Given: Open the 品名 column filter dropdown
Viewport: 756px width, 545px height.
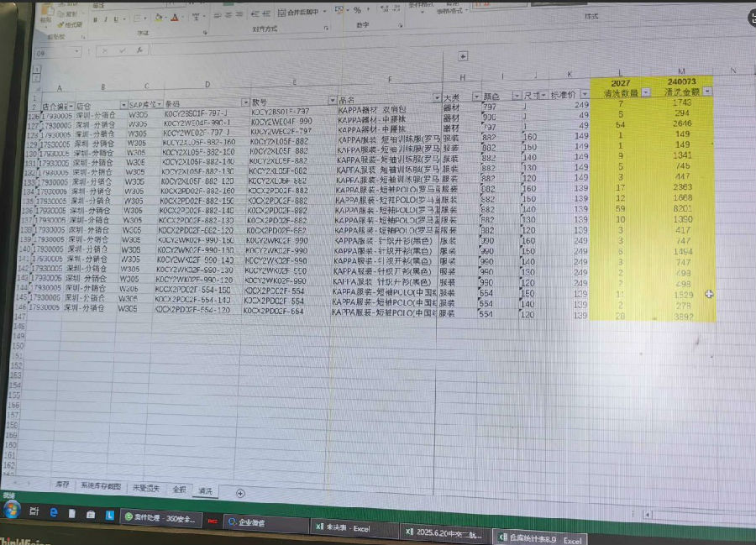Looking at the screenshot, I should pyautogui.click(x=437, y=97).
